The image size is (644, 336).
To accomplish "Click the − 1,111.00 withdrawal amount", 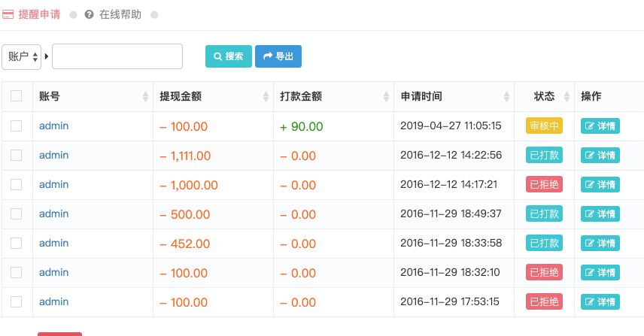I will pyautogui.click(x=185, y=156).
